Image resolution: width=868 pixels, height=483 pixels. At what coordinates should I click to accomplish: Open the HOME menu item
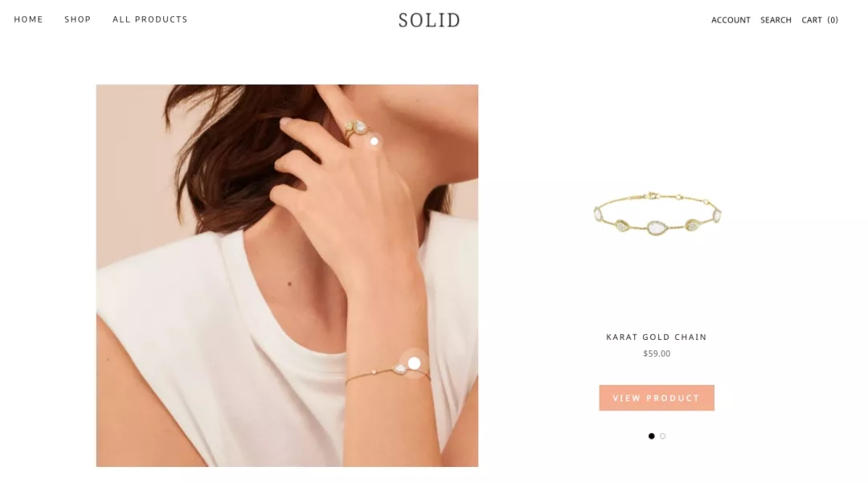coord(28,19)
